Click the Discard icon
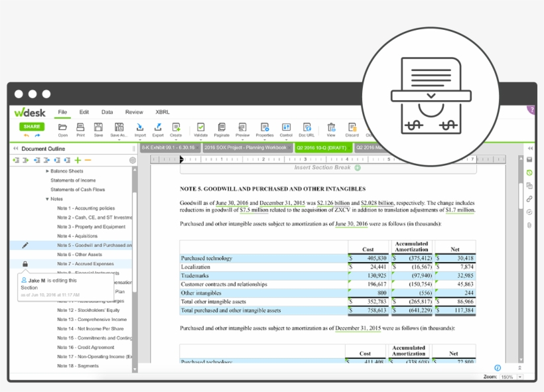The image size is (544, 392). (x=352, y=127)
